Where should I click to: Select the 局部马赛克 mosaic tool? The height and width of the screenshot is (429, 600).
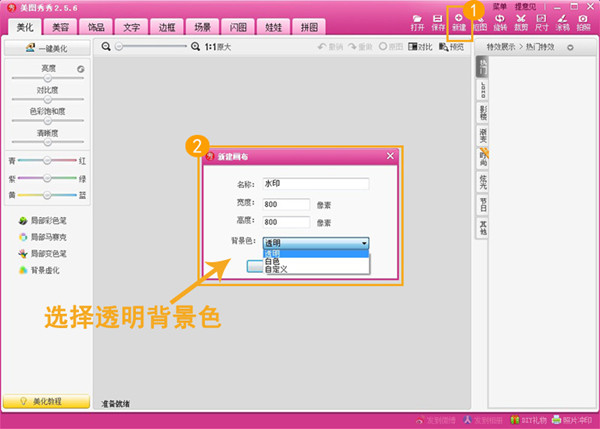pos(50,237)
